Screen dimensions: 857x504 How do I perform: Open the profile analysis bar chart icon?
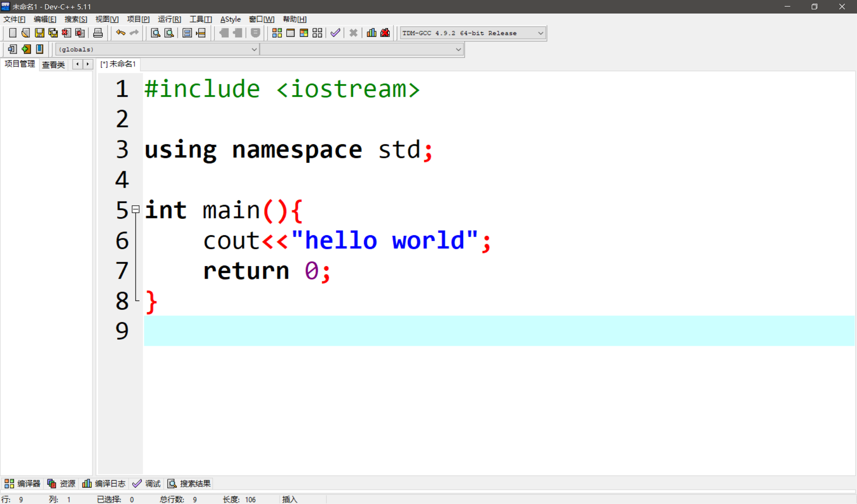(x=372, y=33)
